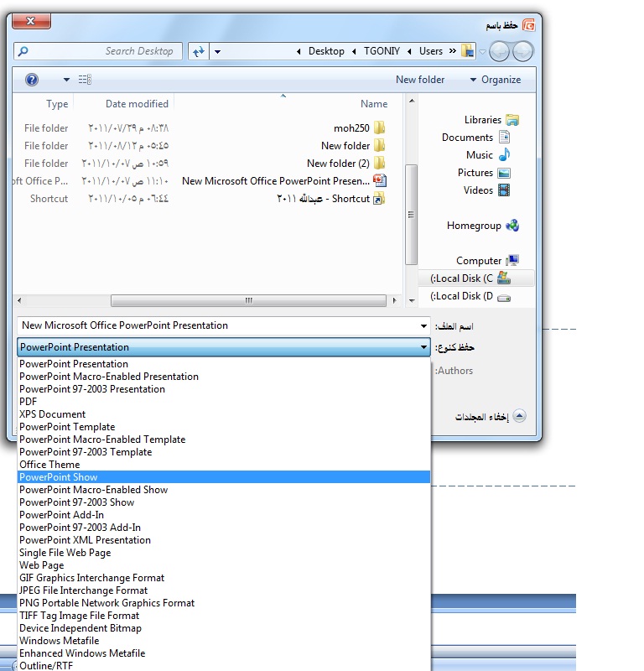Click the horizontal scrollbar in file list

[x=248, y=300]
